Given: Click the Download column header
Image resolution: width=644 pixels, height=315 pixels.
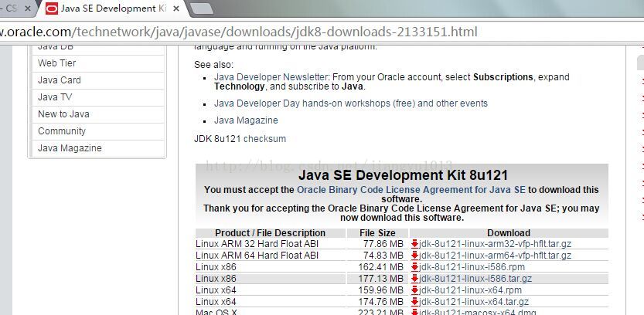Looking at the screenshot, I should click(x=509, y=233).
